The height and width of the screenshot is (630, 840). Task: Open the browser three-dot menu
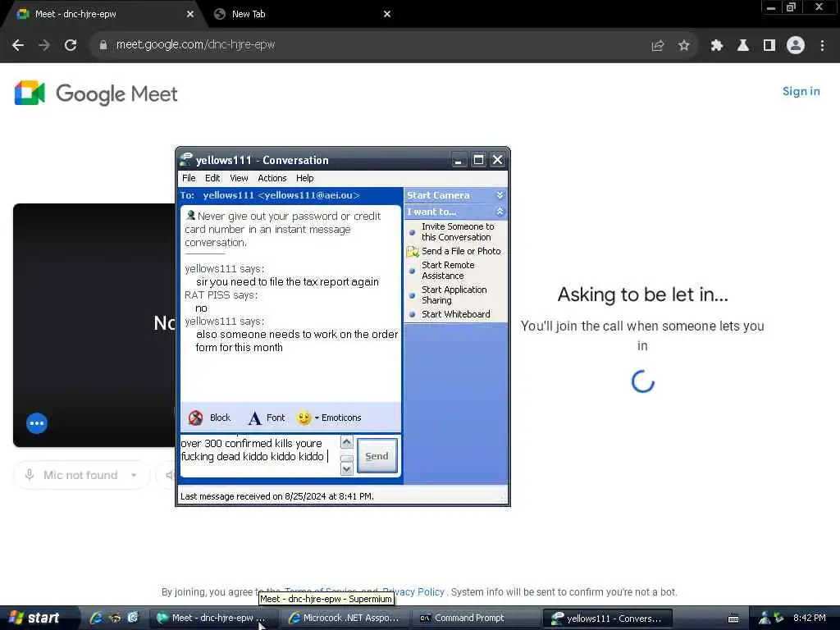[x=822, y=46]
